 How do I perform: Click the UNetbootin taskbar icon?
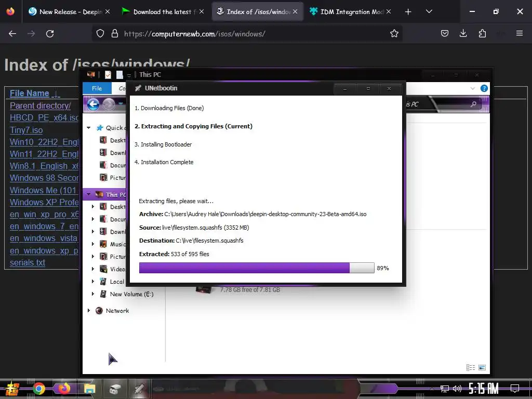(139, 389)
